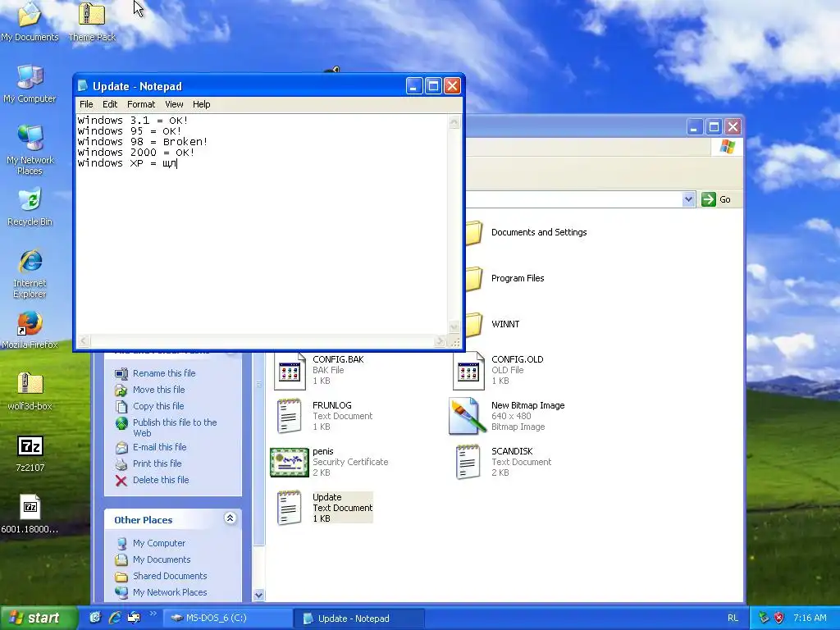Click Move this file link

tap(158, 390)
